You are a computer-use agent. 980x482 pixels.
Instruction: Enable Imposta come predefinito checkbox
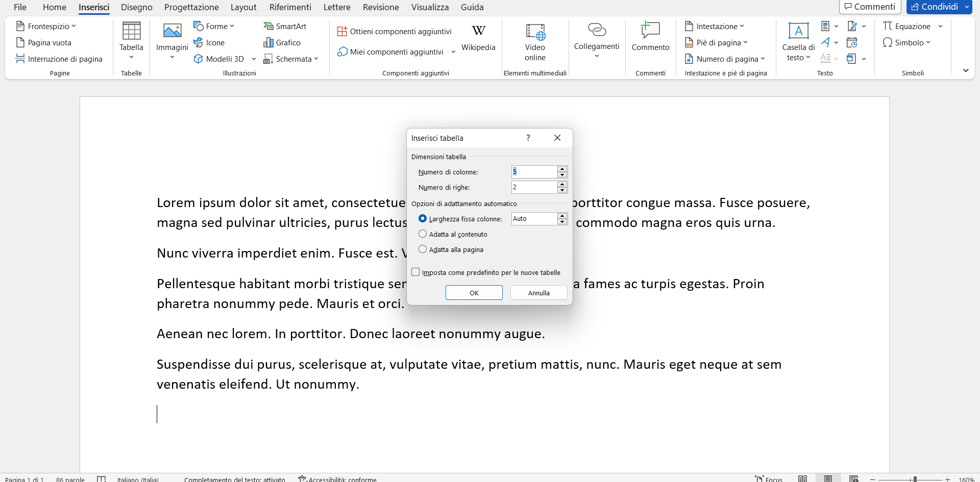416,272
